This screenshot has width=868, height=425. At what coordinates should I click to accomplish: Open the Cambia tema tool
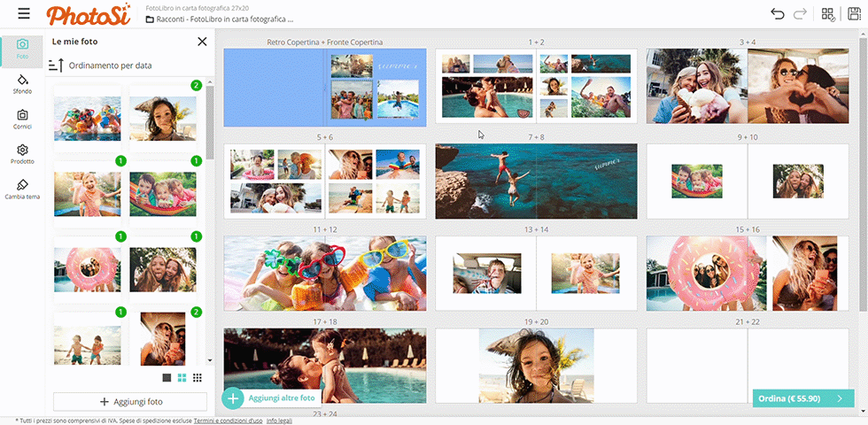click(x=22, y=189)
